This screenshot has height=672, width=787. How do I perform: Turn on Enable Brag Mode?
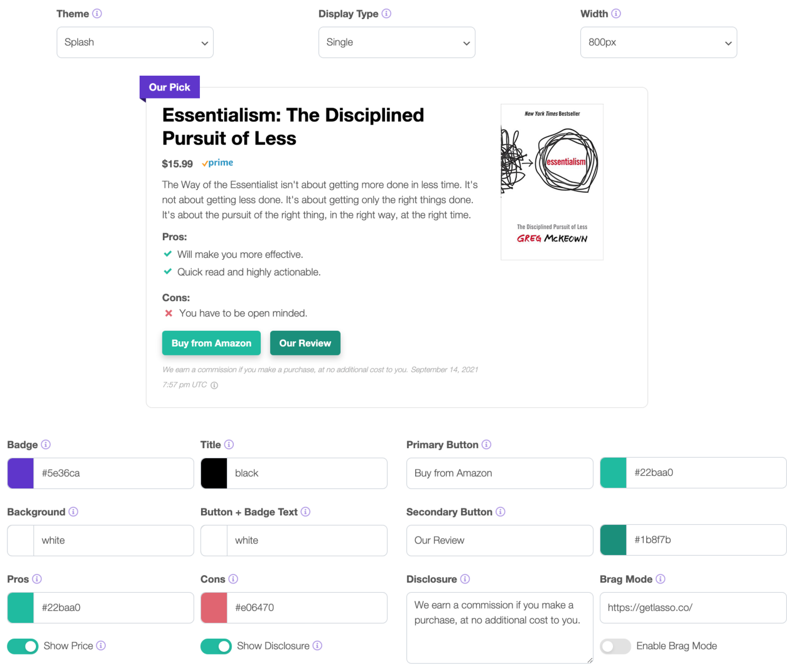click(615, 646)
